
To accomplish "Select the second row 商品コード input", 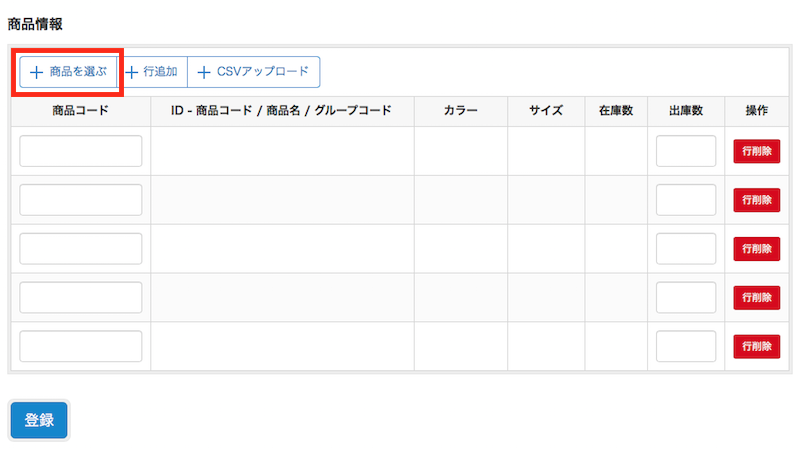I will tap(81, 200).
